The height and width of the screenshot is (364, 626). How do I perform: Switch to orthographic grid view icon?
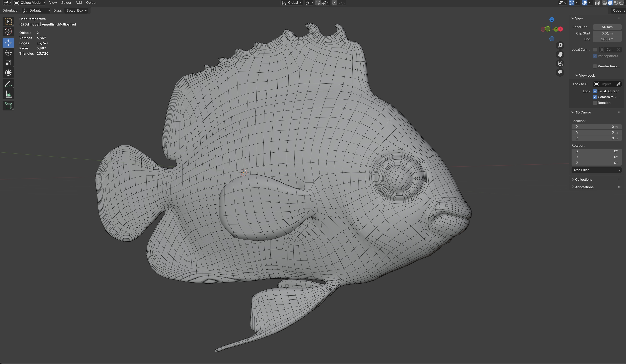pos(560,73)
